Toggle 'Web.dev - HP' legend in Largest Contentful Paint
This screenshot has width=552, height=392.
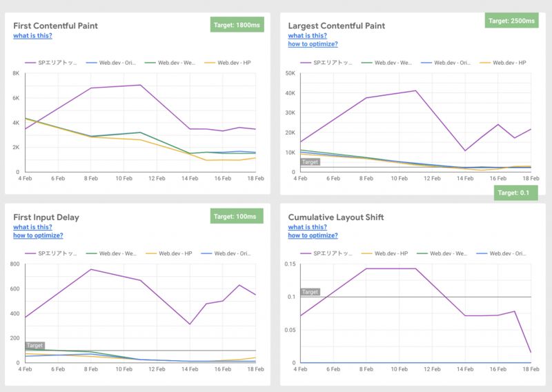pos(511,63)
